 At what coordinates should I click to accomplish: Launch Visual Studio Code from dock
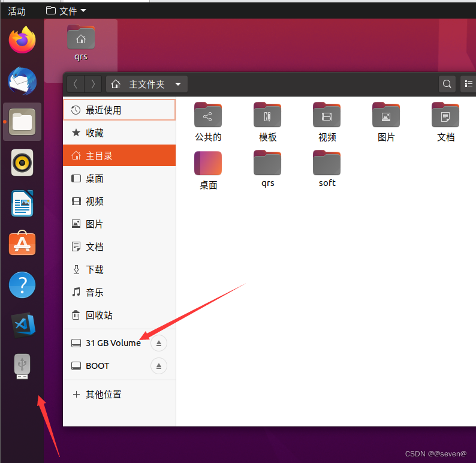pyautogui.click(x=23, y=325)
